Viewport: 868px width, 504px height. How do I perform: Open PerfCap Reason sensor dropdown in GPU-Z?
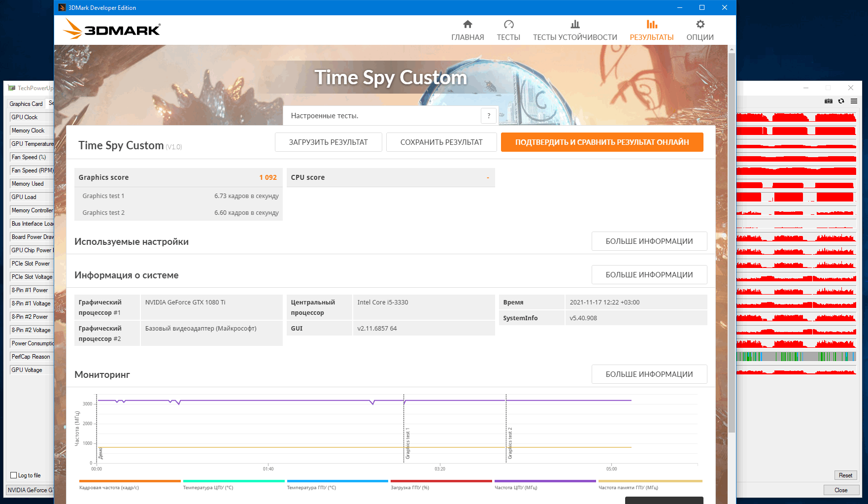coord(32,357)
